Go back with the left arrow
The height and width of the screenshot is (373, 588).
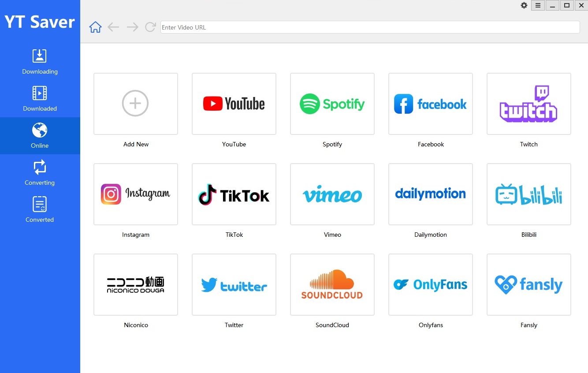click(114, 27)
